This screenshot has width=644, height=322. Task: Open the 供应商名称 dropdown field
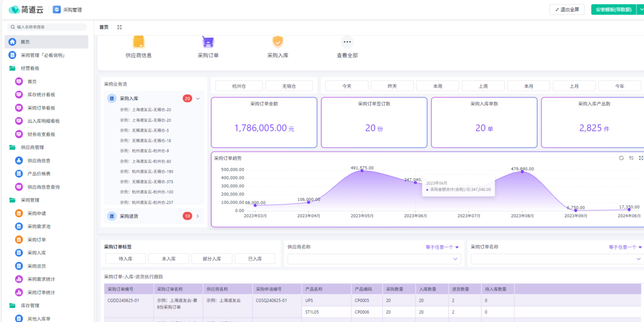click(x=374, y=259)
